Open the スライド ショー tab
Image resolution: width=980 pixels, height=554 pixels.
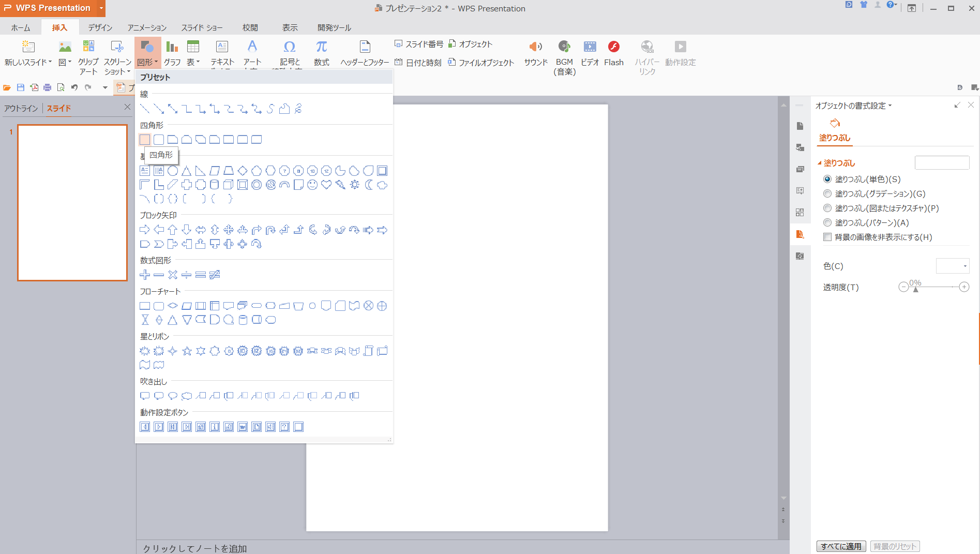click(202, 27)
